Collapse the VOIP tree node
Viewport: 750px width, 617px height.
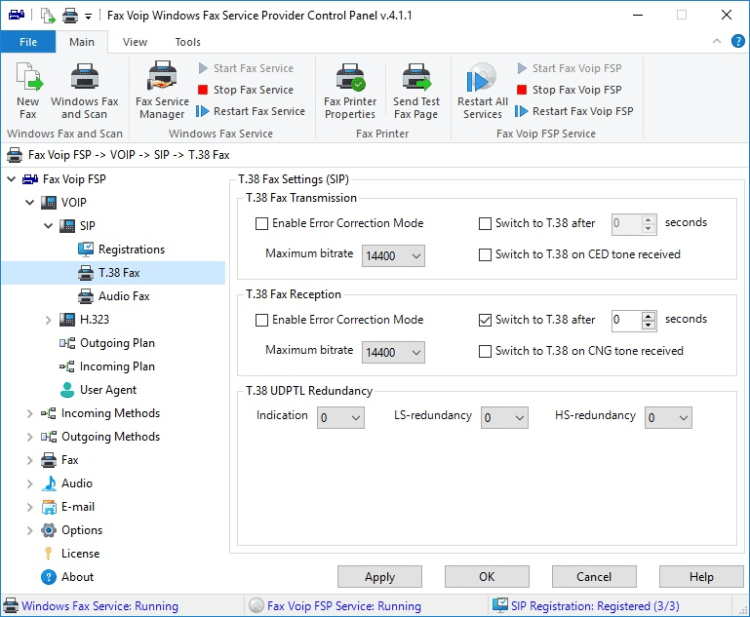[x=30, y=203]
